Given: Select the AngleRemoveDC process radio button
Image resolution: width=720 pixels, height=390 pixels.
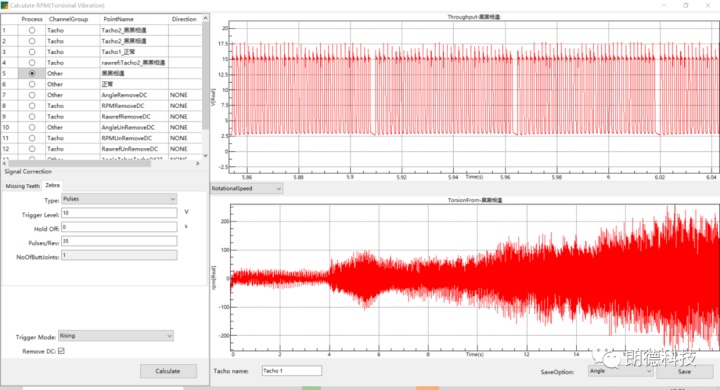Looking at the screenshot, I should [x=32, y=95].
